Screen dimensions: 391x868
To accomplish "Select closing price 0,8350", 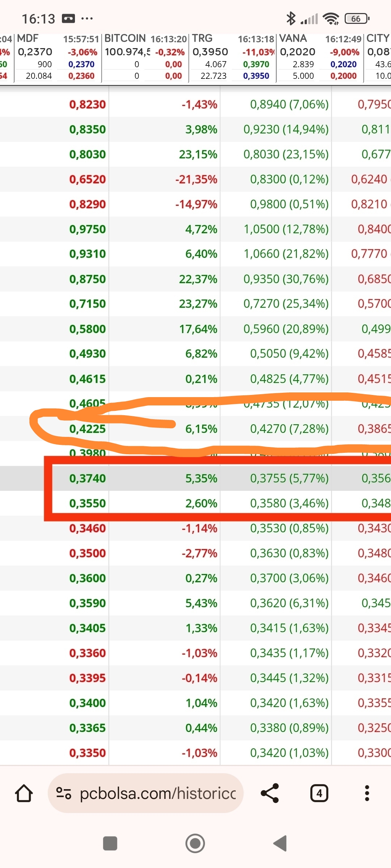I will pyautogui.click(x=87, y=129).
